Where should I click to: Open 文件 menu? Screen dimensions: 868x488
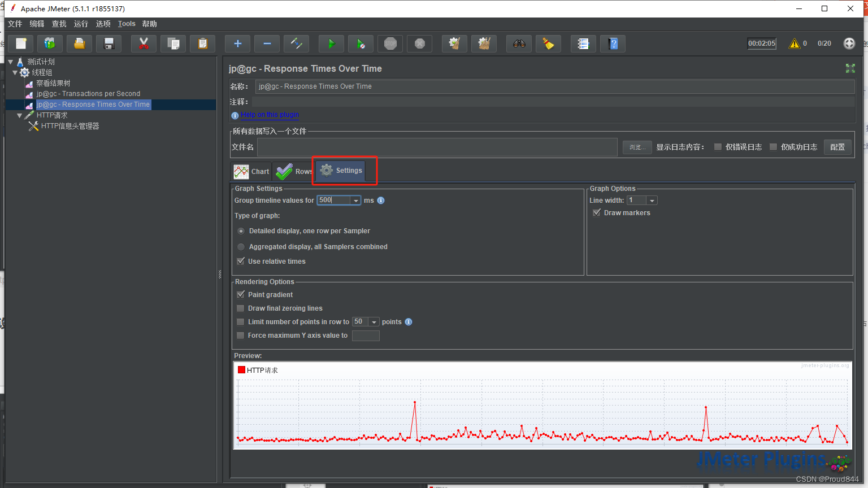[15, 24]
